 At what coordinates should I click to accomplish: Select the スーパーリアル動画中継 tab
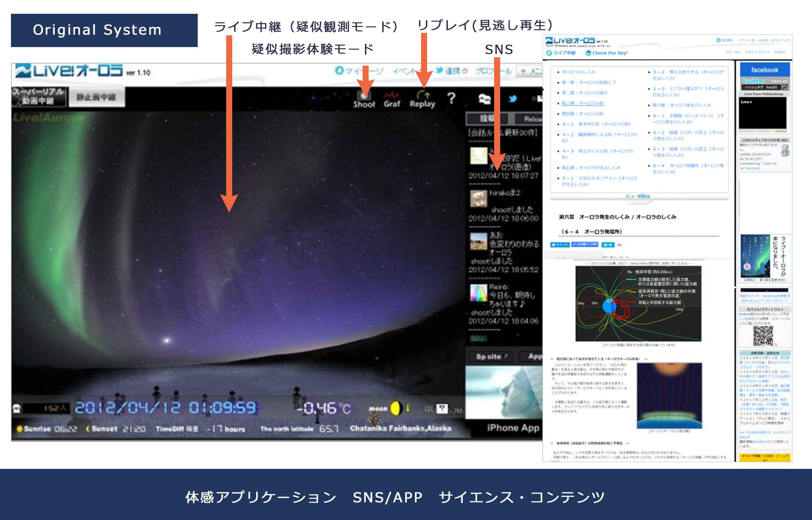pos(38,97)
